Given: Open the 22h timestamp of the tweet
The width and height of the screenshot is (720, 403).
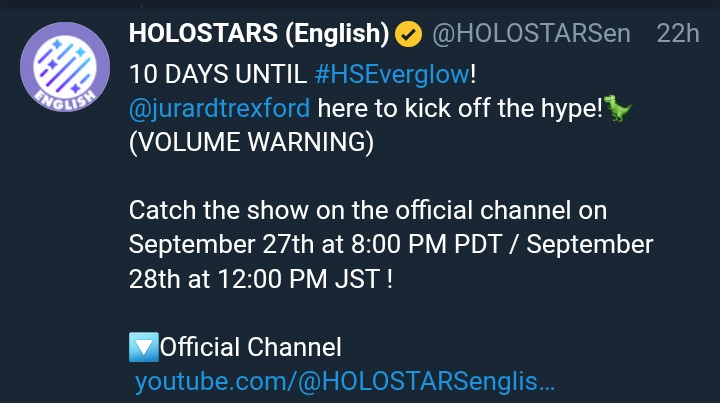Looking at the screenshot, I should click(x=678, y=34).
